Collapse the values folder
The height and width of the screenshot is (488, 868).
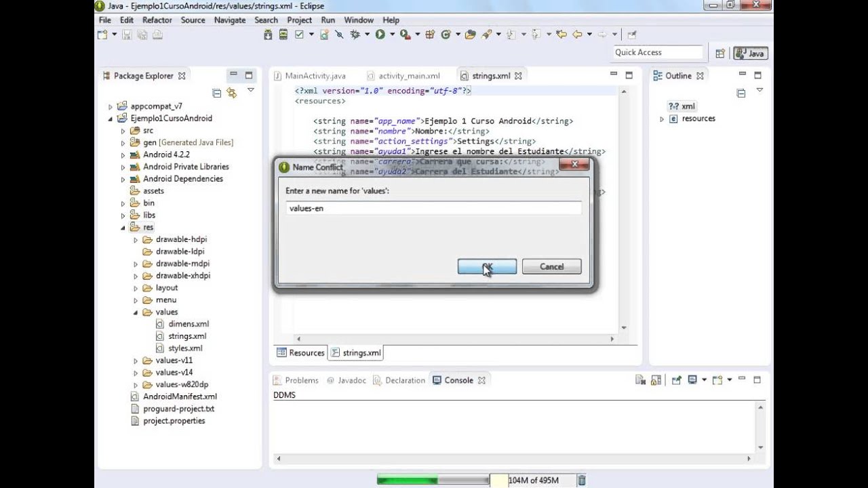tap(136, 312)
